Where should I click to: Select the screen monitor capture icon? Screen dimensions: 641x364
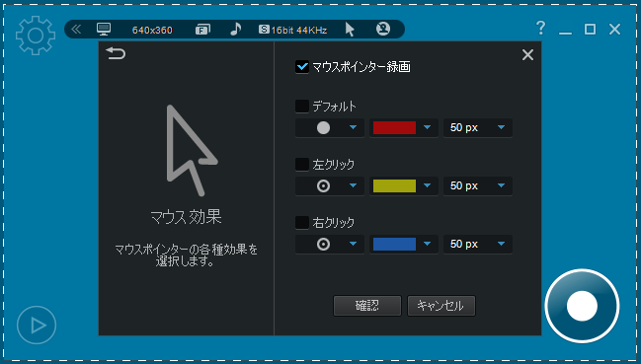104,30
